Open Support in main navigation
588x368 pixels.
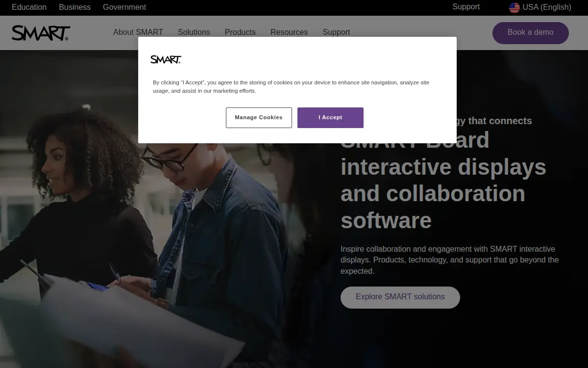[x=336, y=32]
